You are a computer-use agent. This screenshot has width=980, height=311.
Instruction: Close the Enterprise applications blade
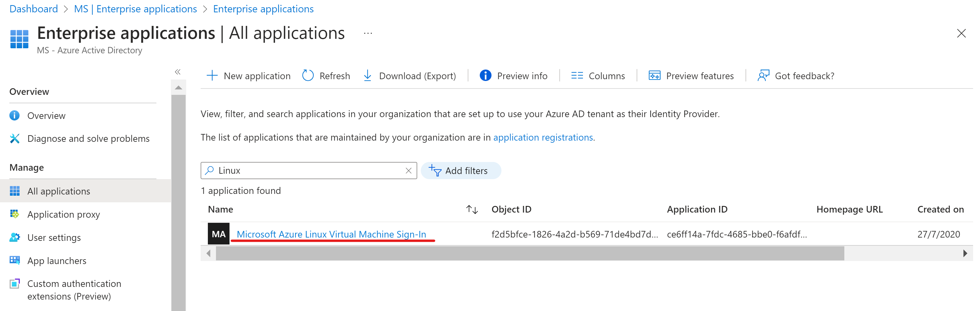[961, 33]
